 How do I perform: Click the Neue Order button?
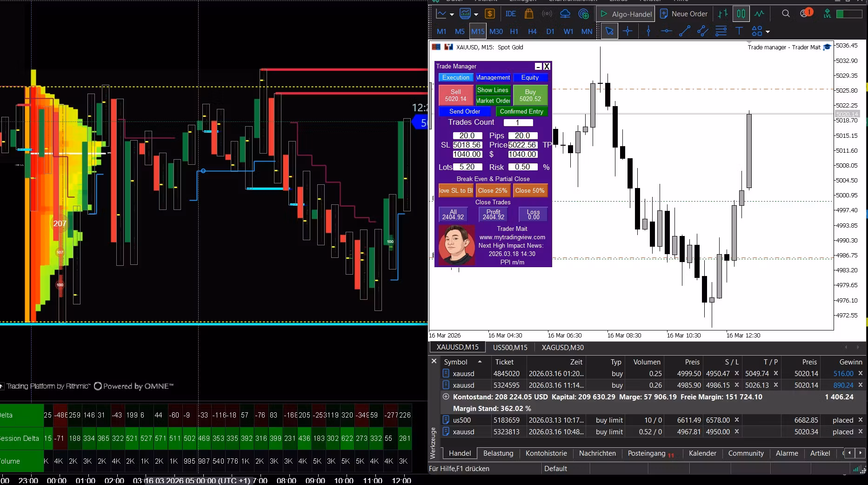click(x=684, y=14)
